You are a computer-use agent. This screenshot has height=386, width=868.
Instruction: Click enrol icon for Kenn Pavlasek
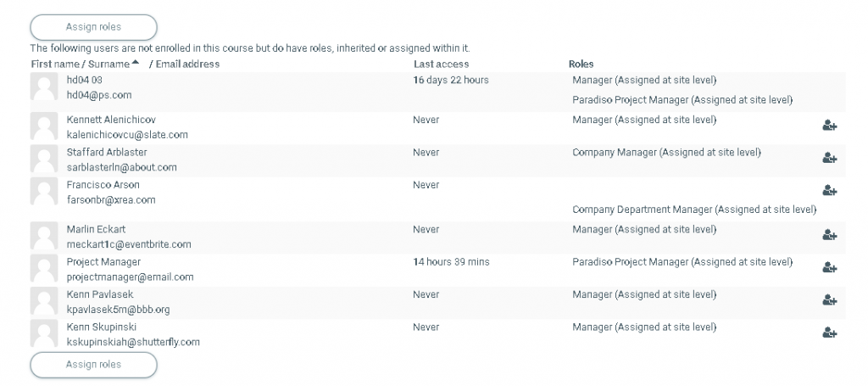[x=829, y=299]
